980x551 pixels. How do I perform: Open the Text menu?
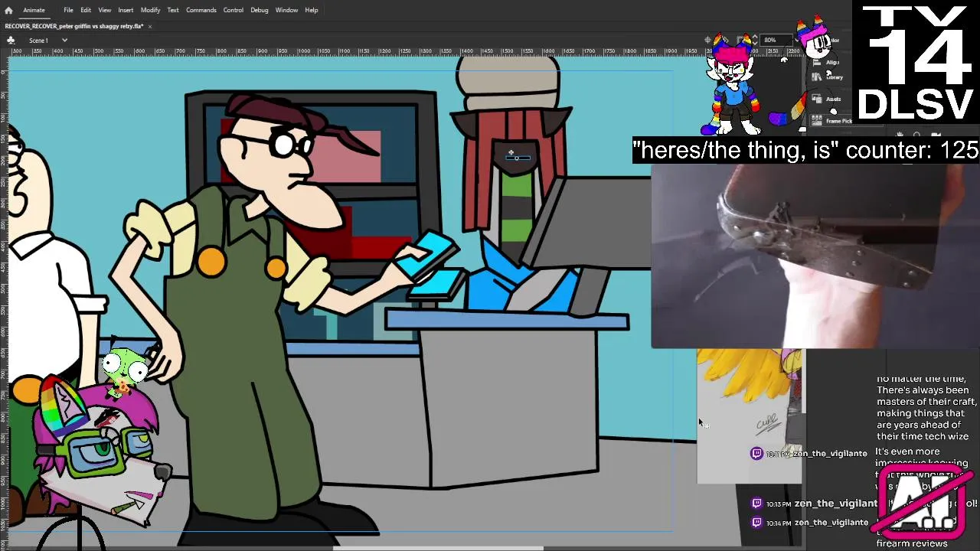pyautogui.click(x=173, y=10)
